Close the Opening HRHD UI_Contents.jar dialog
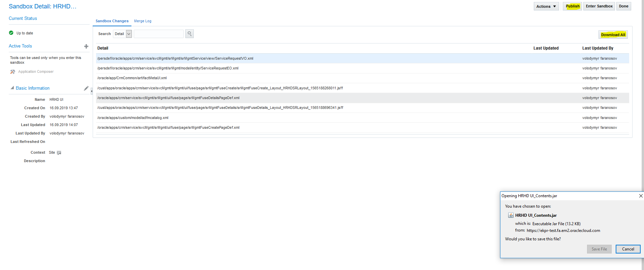Image resolution: width=644 pixels, height=270 pixels. tap(641, 196)
